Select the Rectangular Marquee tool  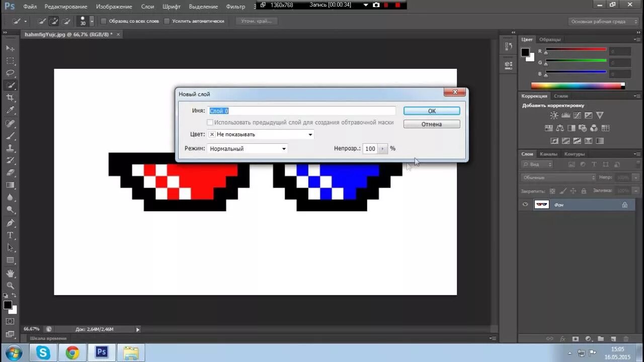[10, 60]
